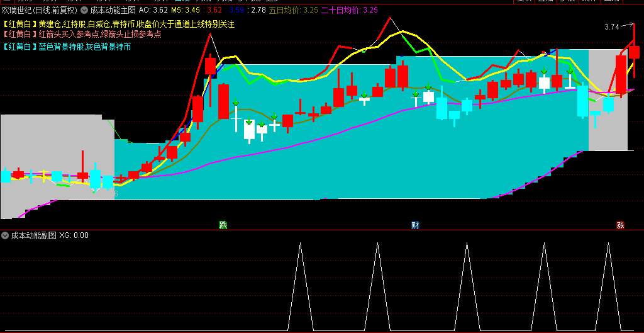Click the green 跌 event marker
Viewport: 644px width, 333px height.
(223, 225)
